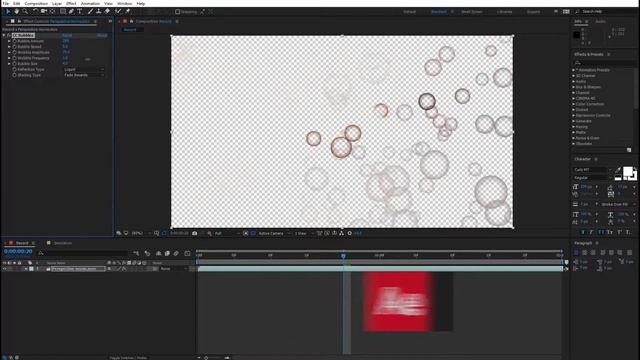Select the Eraser tool
Screen dimensions: 640x360
107,11
